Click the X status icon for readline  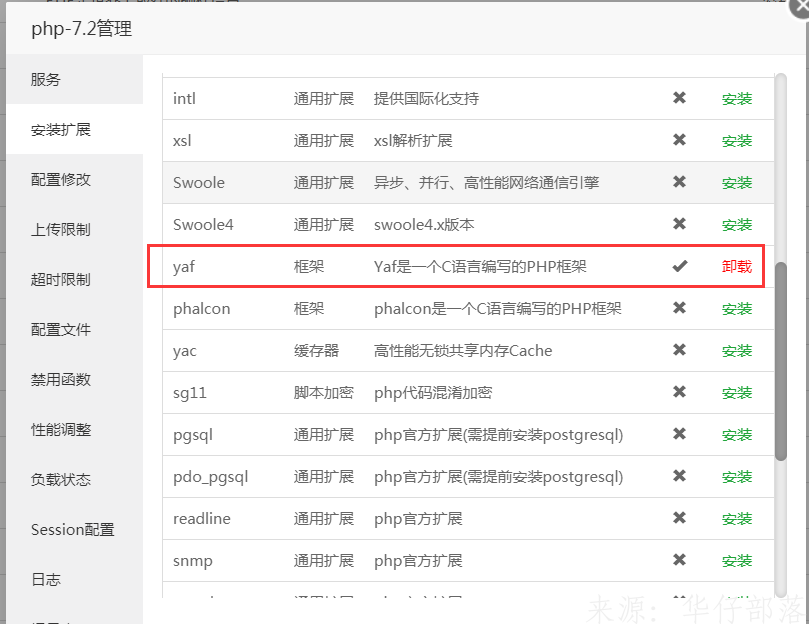[679, 518]
